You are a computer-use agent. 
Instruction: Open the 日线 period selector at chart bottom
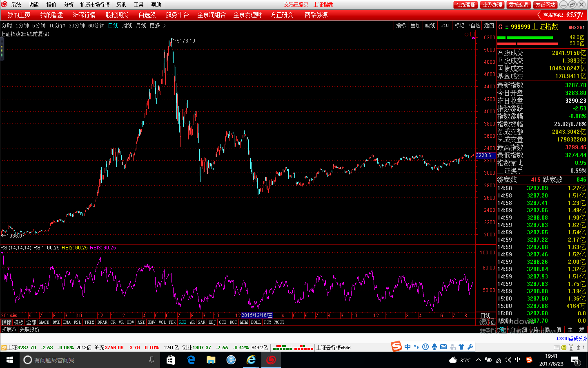pyautogui.click(x=486, y=315)
